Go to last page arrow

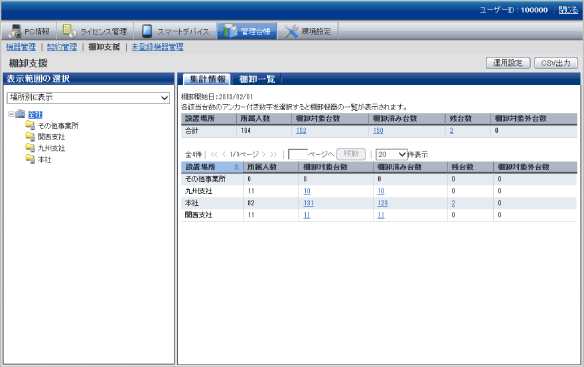pos(273,154)
